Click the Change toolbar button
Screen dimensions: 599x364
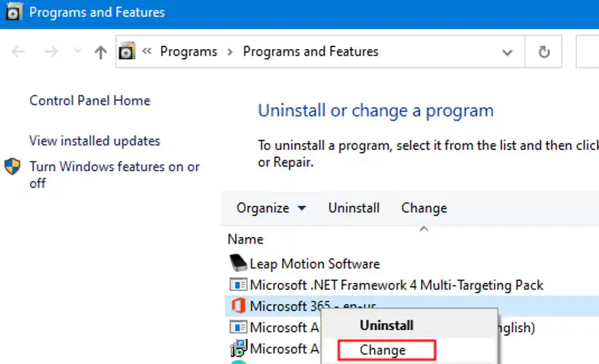pyautogui.click(x=424, y=208)
